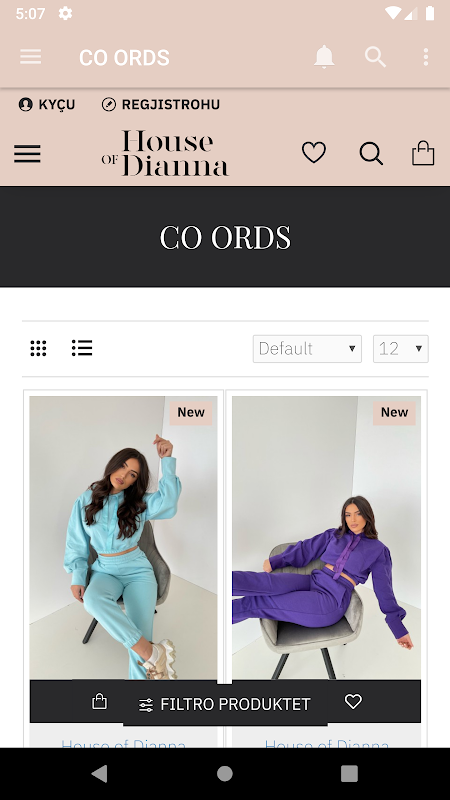This screenshot has width=450, height=800.
Task: Switch to grid view layout
Action: coord(38,348)
